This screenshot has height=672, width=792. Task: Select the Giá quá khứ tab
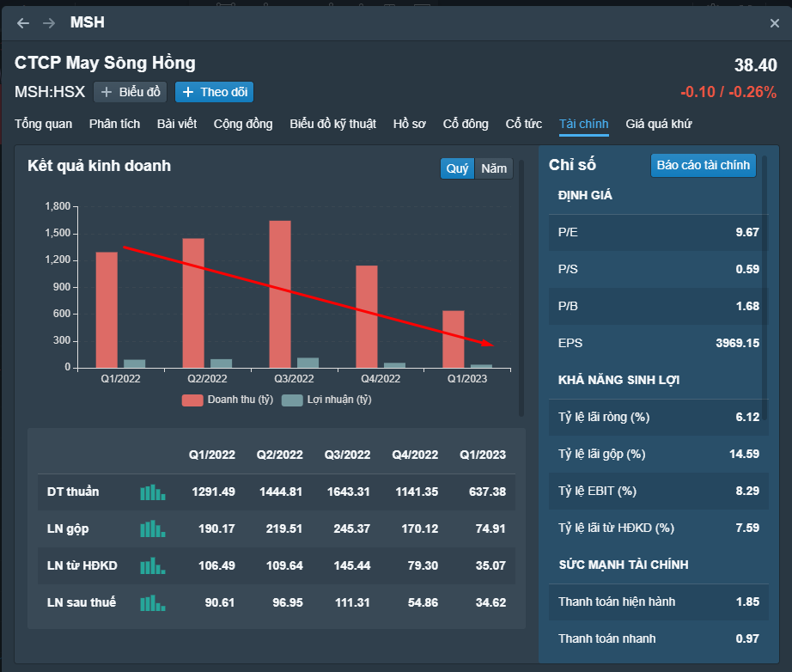point(658,124)
